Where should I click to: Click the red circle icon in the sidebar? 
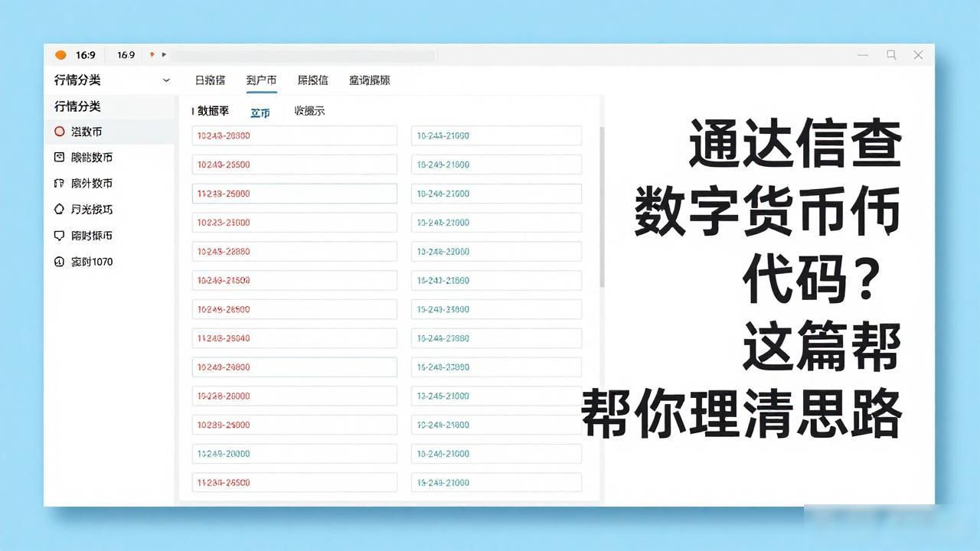pyautogui.click(x=59, y=132)
